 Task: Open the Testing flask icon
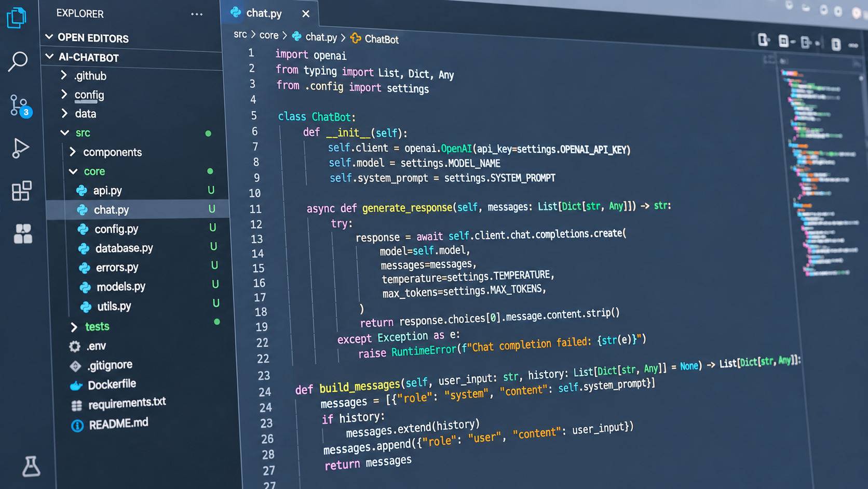[x=31, y=466]
